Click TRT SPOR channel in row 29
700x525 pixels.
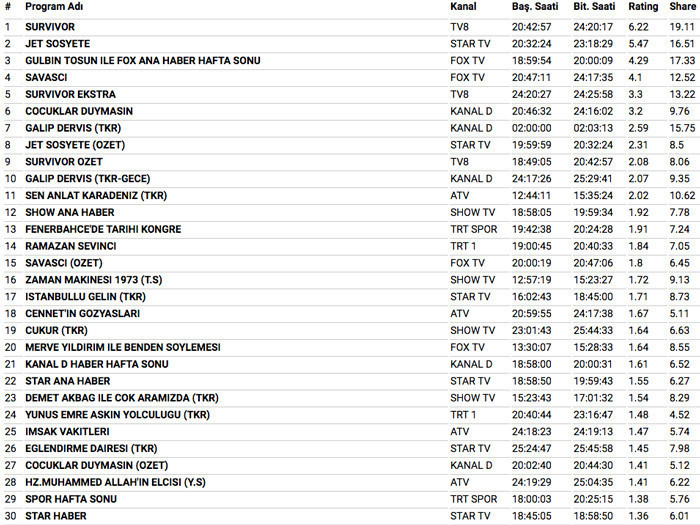[473, 498]
